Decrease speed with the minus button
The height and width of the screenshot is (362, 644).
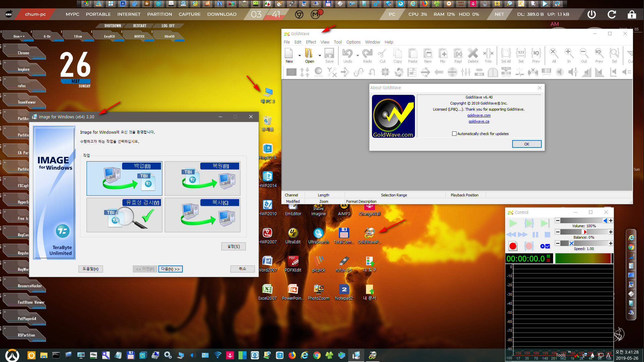(x=557, y=243)
